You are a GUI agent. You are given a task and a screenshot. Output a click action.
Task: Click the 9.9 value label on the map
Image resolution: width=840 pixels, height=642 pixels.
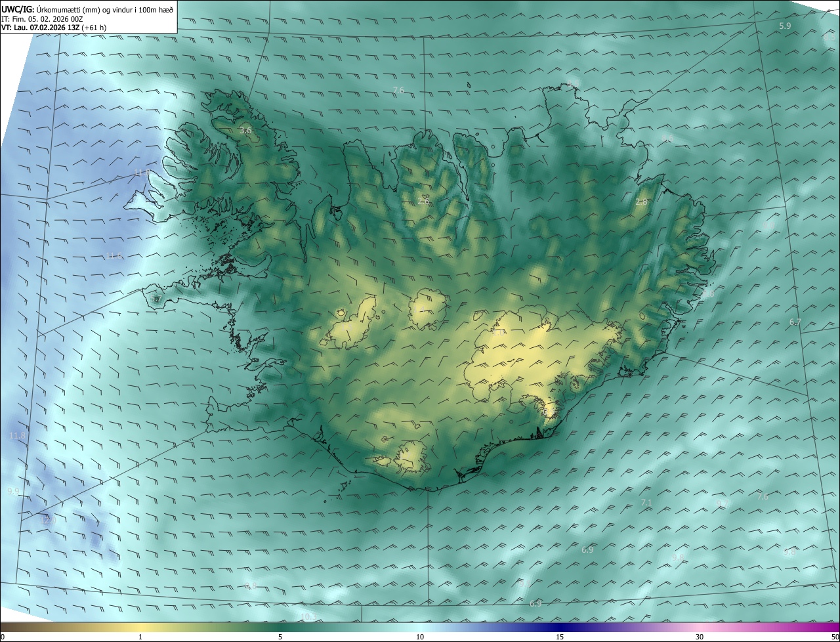13,491
